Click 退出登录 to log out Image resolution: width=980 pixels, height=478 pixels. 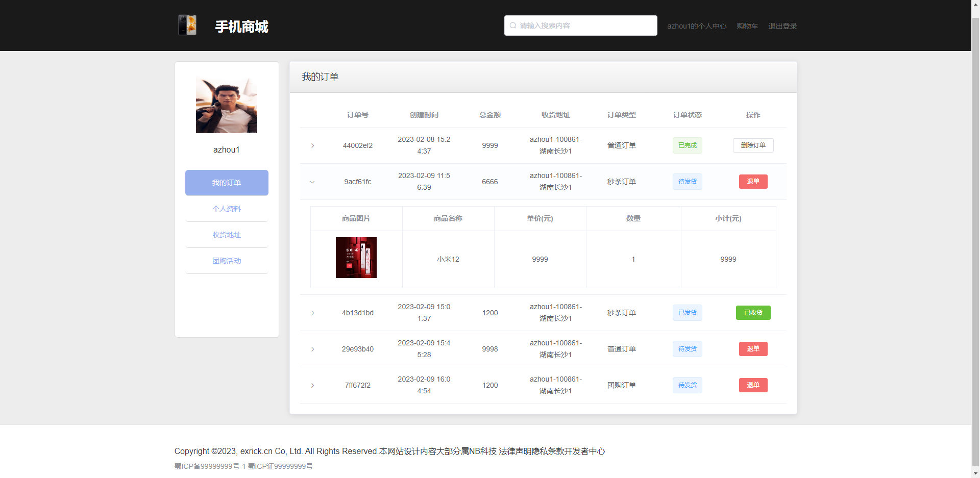click(x=782, y=26)
